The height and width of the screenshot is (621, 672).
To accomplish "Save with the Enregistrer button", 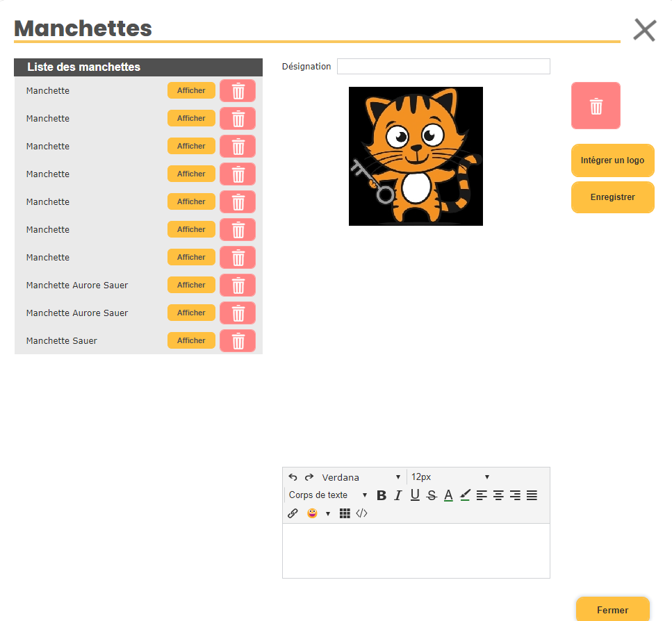I will pyautogui.click(x=612, y=197).
